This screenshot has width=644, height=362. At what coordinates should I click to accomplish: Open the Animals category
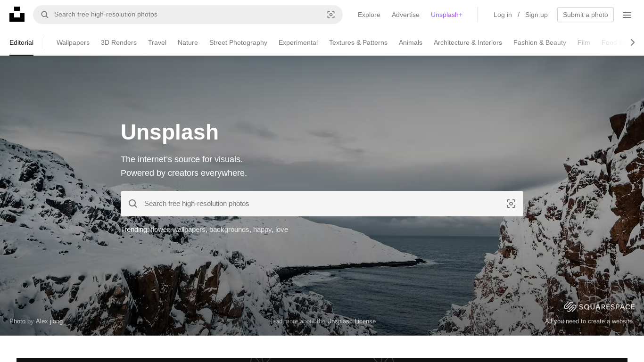pyautogui.click(x=411, y=42)
